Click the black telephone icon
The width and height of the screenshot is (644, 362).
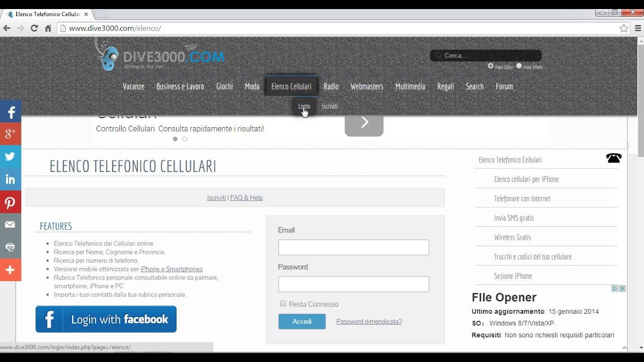click(614, 158)
